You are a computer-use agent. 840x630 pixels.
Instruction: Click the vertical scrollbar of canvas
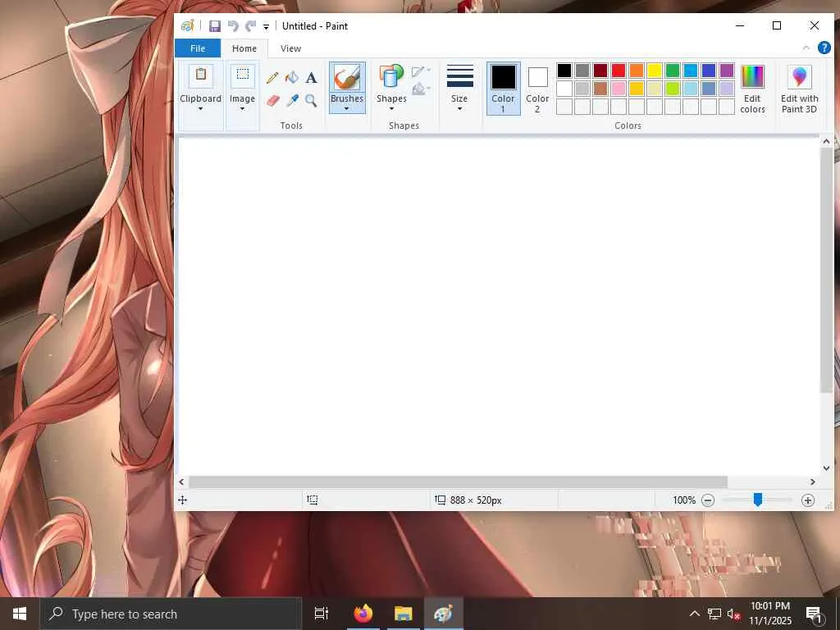[x=826, y=270]
